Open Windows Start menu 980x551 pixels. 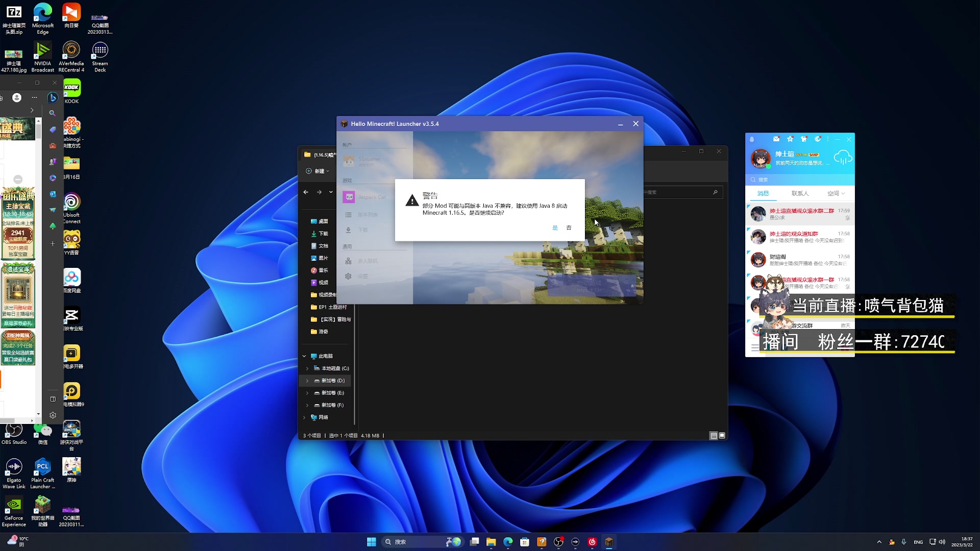point(372,542)
